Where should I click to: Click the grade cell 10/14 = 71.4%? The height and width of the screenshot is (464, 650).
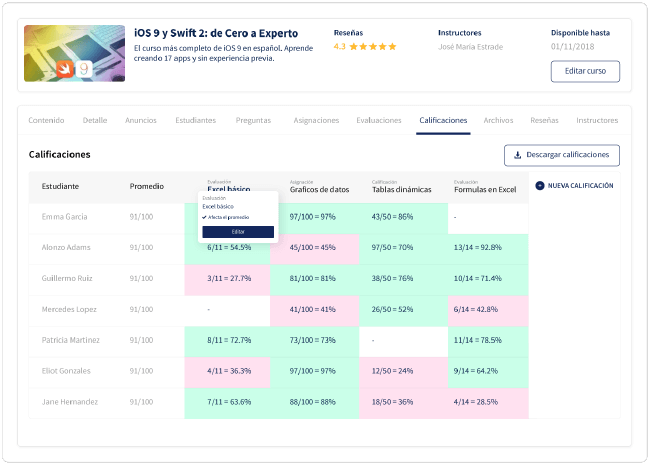pos(488,278)
